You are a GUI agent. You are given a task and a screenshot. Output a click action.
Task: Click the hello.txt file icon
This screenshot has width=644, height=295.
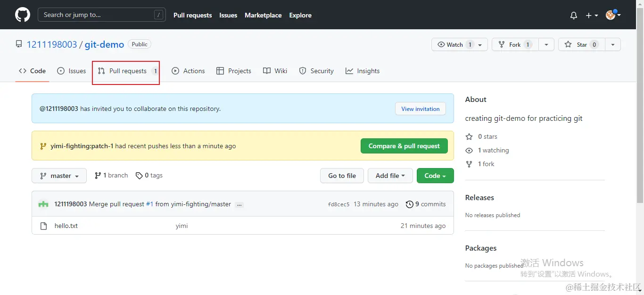coord(43,226)
